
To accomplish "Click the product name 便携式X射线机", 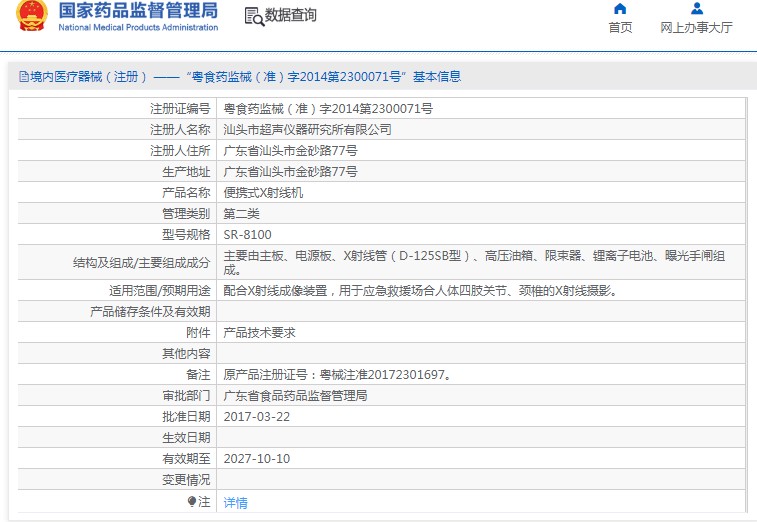I will tap(262, 192).
